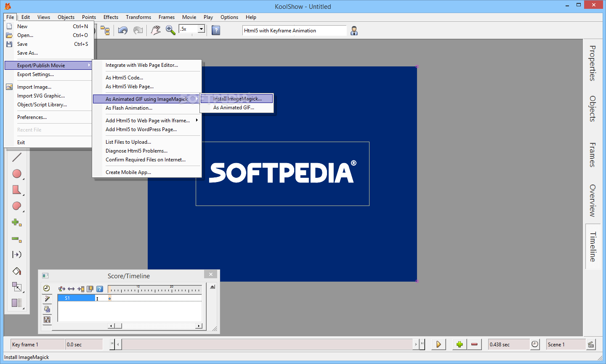Open the blue help book icon
This screenshot has width=606, height=364.
click(x=216, y=30)
